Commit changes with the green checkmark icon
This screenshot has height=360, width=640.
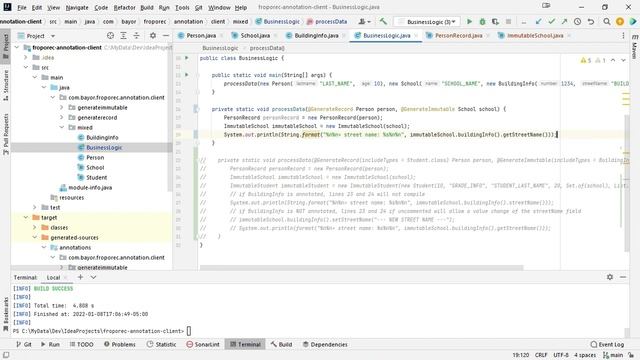tap(552, 22)
